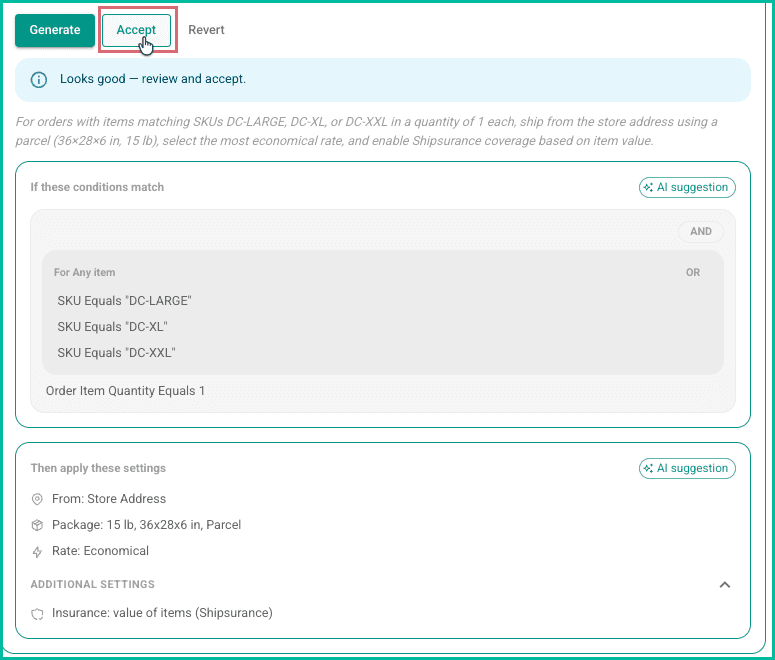Click the 'For Any item' label

pyautogui.click(x=85, y=272)
